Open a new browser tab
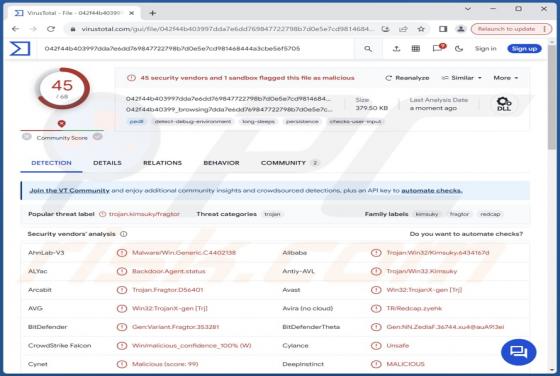The width and height of the screenshot is (560, 376). 152,13
